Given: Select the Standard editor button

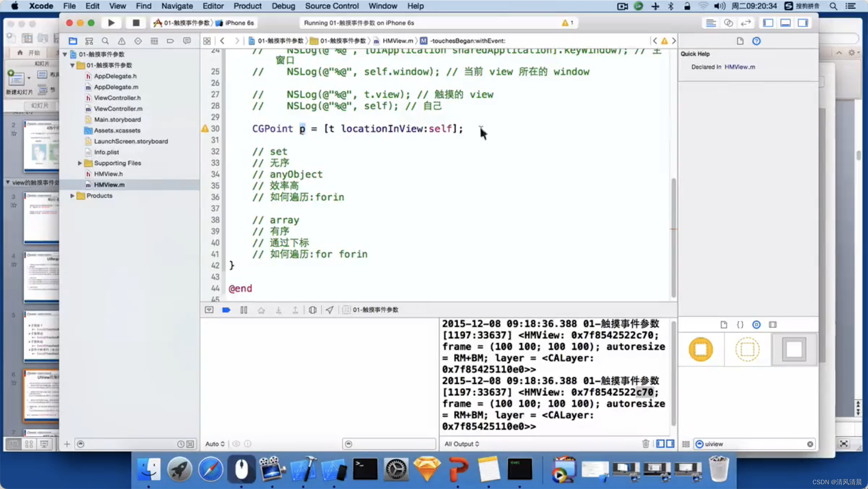Looking at the screenshot, I should pos(711,23).
